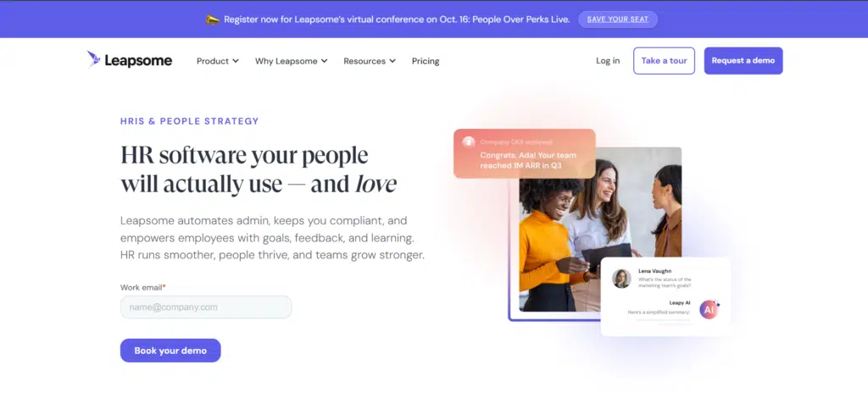Click the Company OKR achieved notification icon
Image resolution: width=868 pixels, height=398 pixels.
coord(469,142)
